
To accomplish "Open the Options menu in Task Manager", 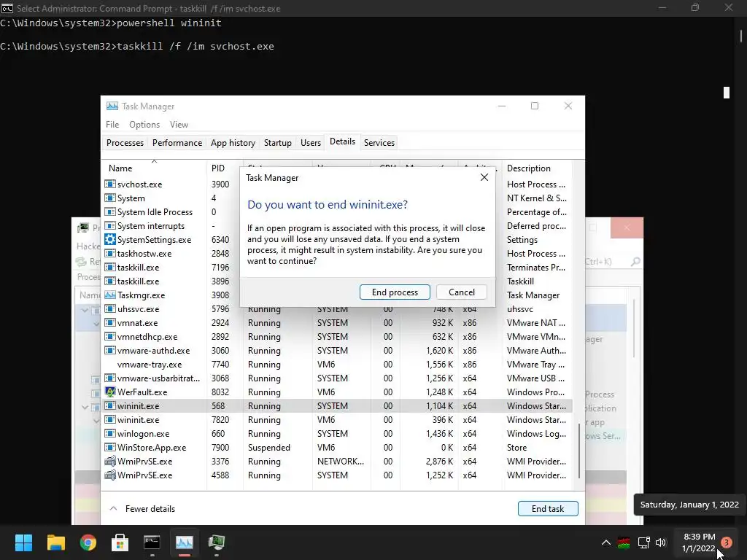I will (x=144, y=124).
